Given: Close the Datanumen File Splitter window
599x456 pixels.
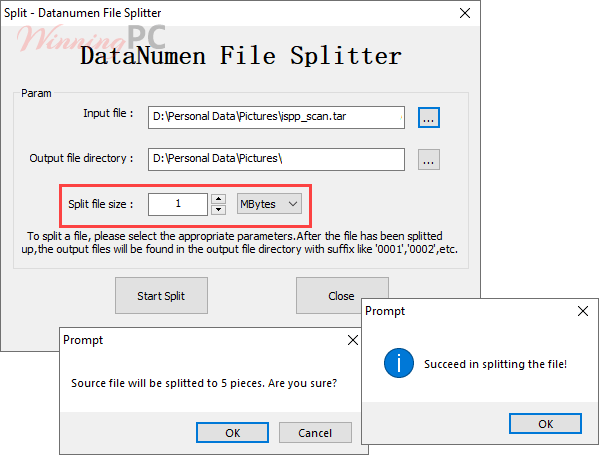Looking at the screenshot, I should (465, 13).
